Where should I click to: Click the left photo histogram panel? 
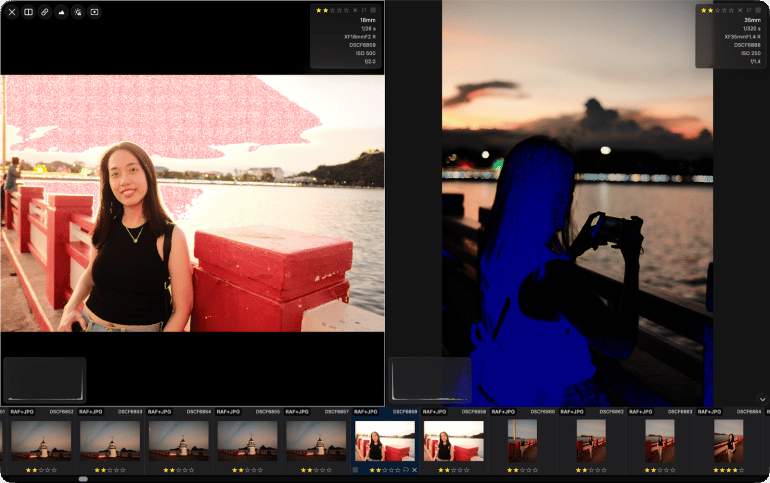pyautogui.click(x=44, y=380)
